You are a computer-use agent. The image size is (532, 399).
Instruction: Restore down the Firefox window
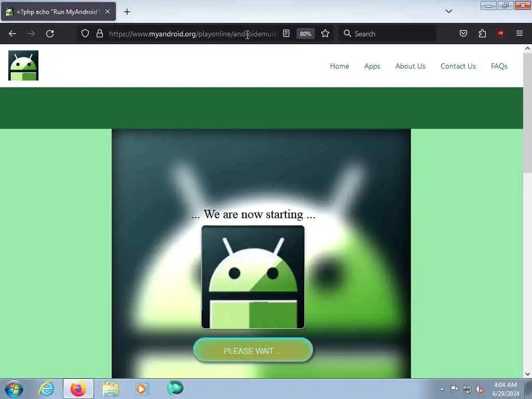505,6
